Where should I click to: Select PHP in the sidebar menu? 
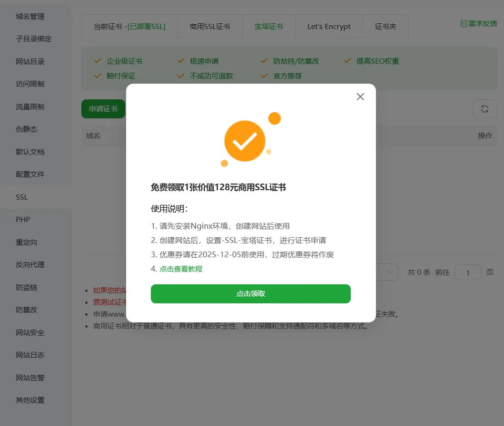[23, 220]
